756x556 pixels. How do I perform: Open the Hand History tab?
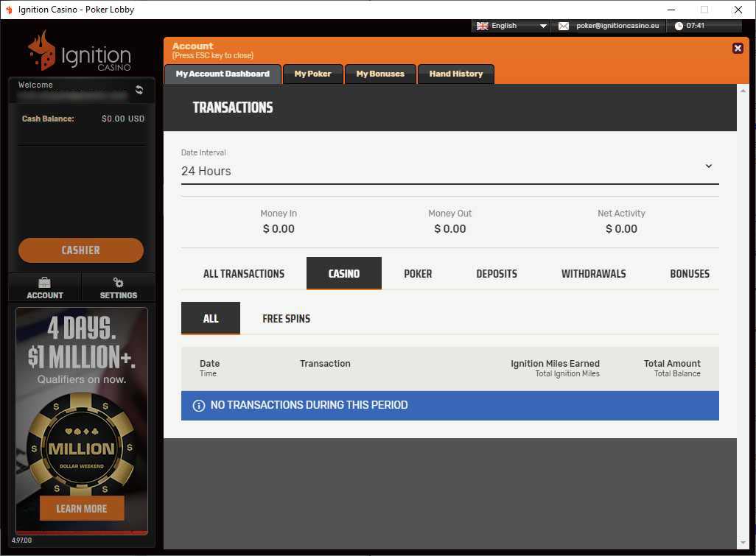pos(455,74)
